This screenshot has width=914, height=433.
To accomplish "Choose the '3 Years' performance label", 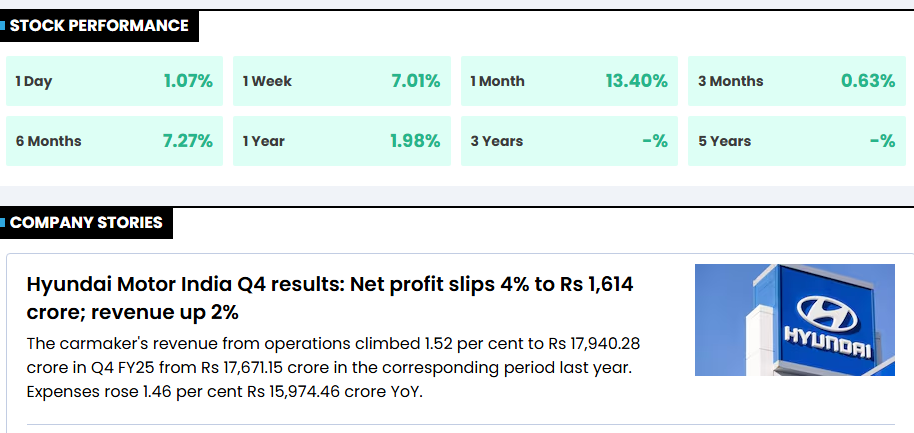I will point(499,141).
